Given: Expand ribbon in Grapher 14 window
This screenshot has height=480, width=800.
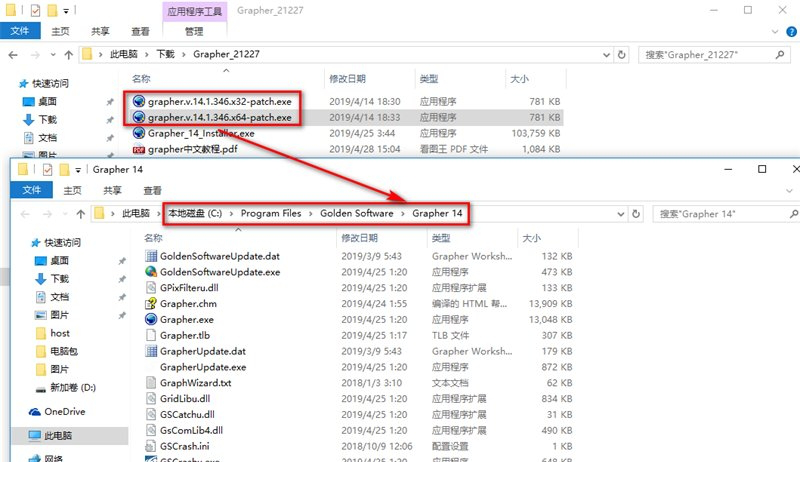Looking at the screenshot, I should coord(789,190).
